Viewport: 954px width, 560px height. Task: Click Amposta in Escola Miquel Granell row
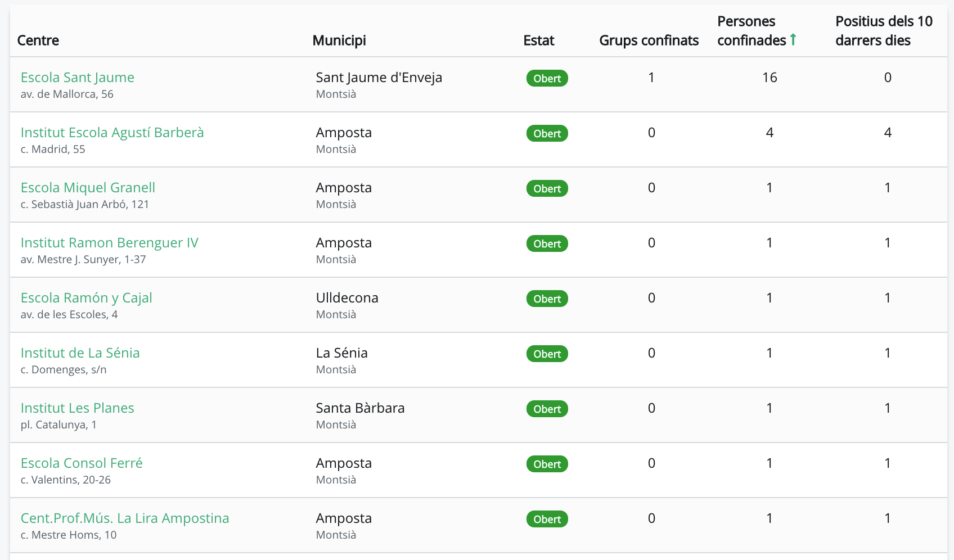click(x=344, y=188)
